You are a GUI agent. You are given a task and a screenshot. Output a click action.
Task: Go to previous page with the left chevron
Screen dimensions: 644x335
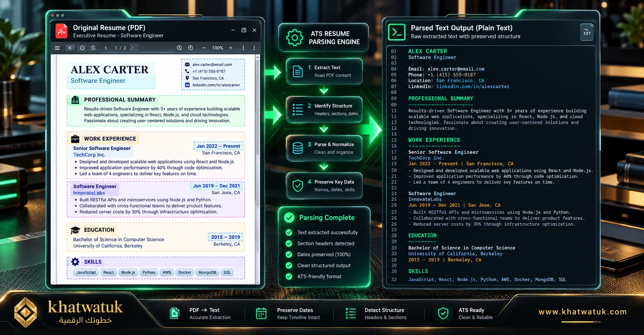point(106,48)
